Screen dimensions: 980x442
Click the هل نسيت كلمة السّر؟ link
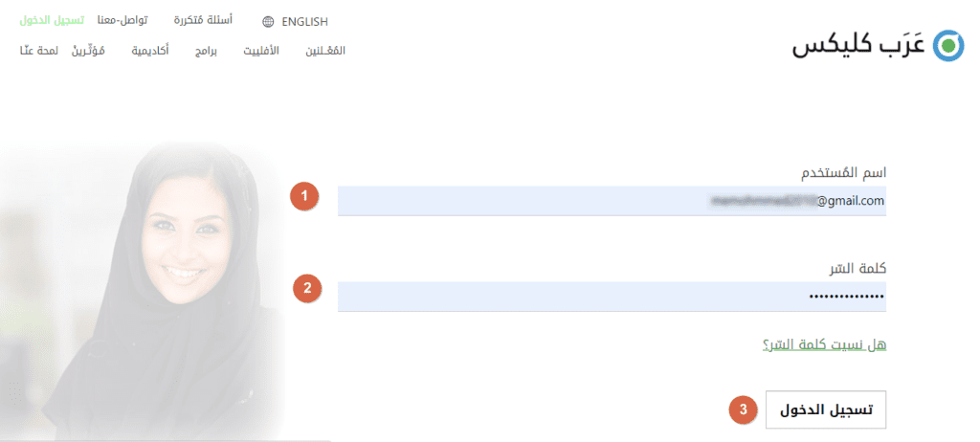pyautogui.click(x=824, y=344)
